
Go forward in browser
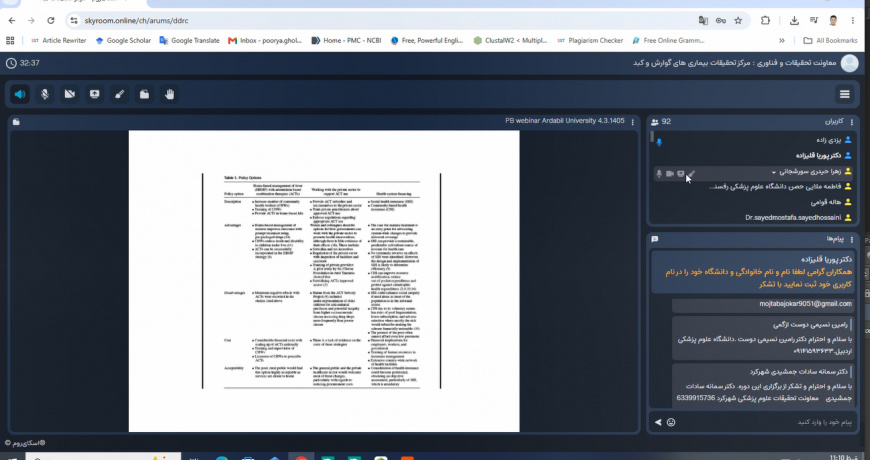pyautogui.click(x=31, y=21)
